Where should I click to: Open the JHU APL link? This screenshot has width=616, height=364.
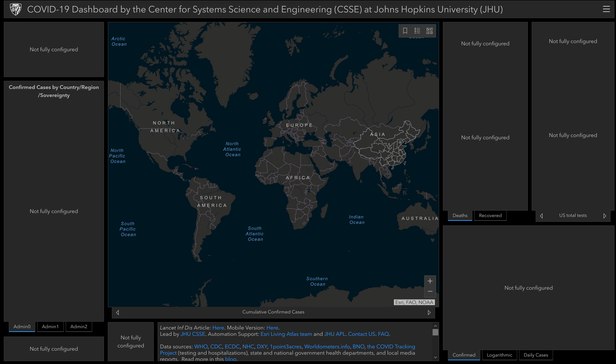pos(335,334)
